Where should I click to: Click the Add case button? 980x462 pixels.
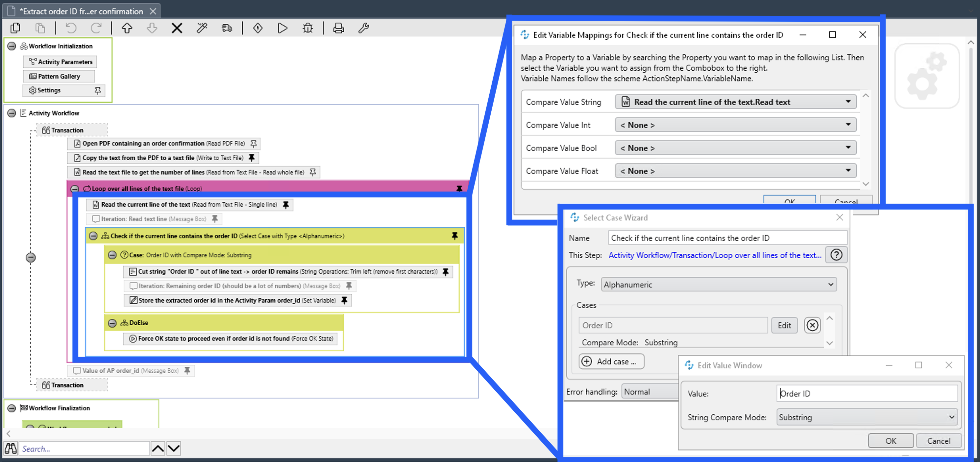coord(611,361)
